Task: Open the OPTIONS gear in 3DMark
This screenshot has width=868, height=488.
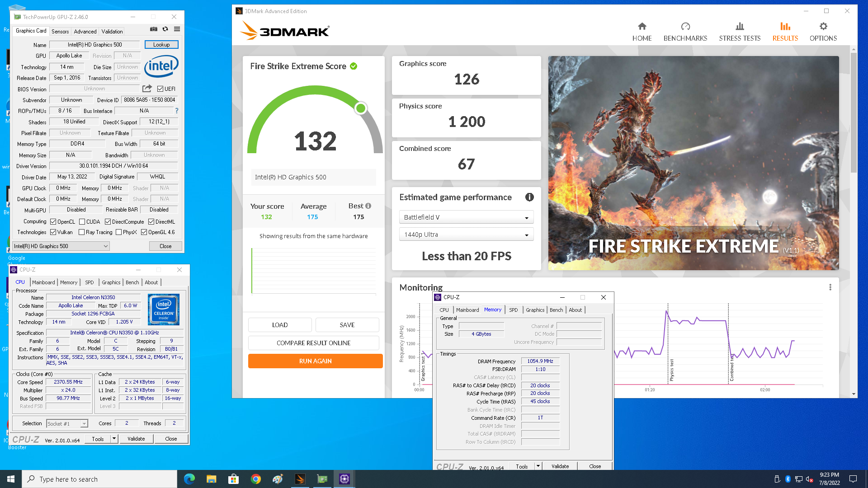Action: point(823,32)
